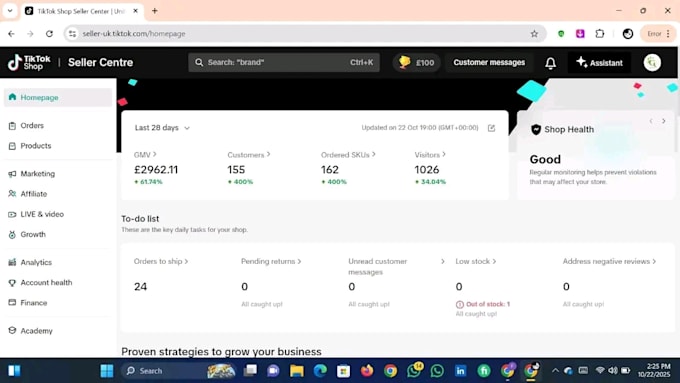Viewport: 680px width, 383px height.
Task: Open File Explorer from the taskbar
Action: click(x=297, y=371)
